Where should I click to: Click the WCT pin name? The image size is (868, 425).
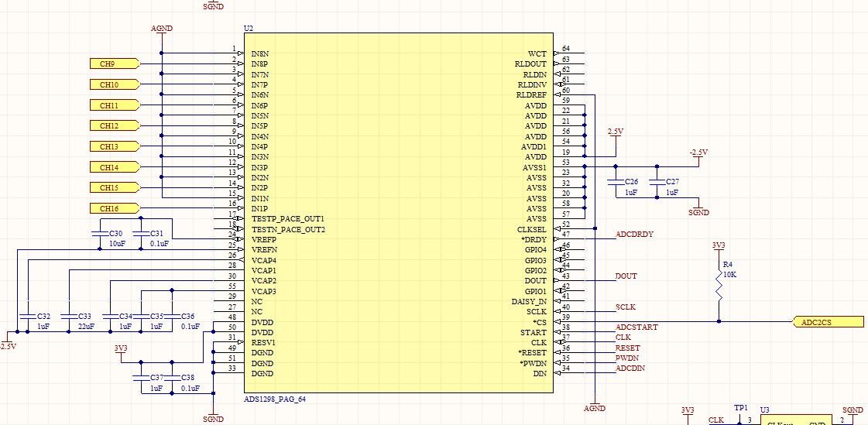[537, 53]
